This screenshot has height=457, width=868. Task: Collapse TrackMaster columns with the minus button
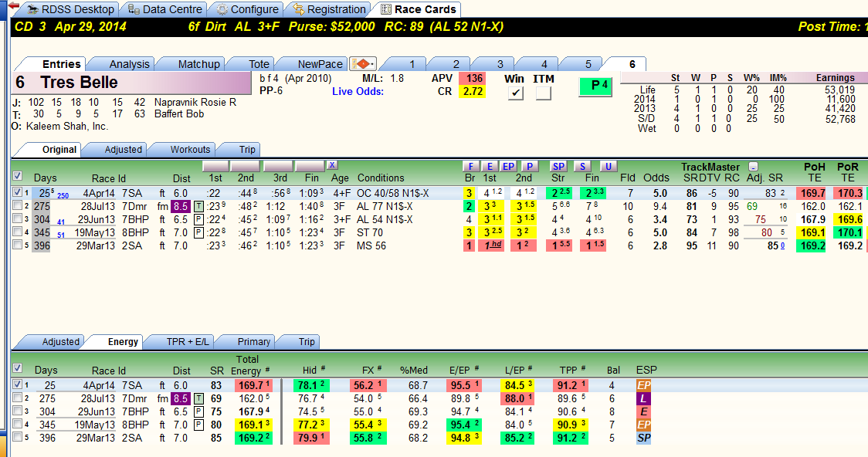tap(753, 166)
